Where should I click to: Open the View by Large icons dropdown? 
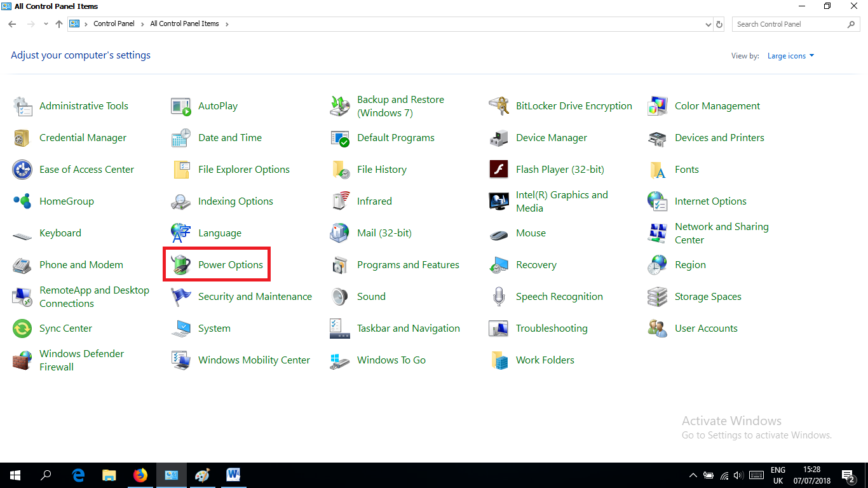pos(790,56)
